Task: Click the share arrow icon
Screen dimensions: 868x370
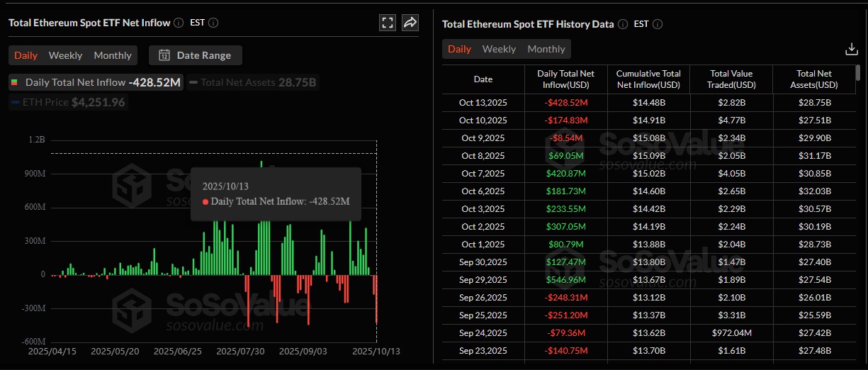Action: click(410, 23)
